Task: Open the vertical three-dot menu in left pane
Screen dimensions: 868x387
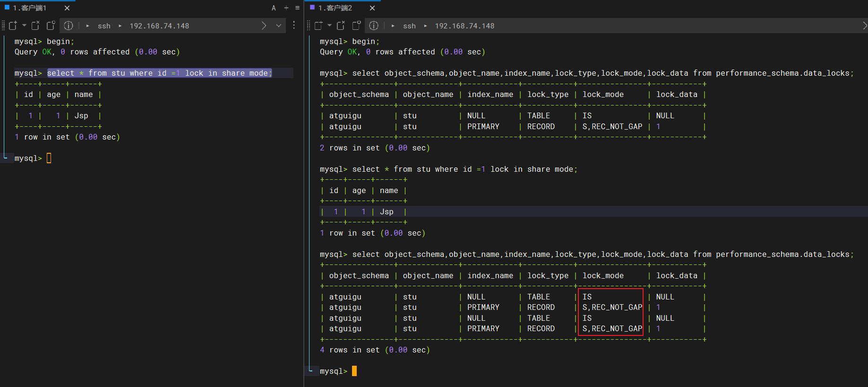Action: pos(294,26)
